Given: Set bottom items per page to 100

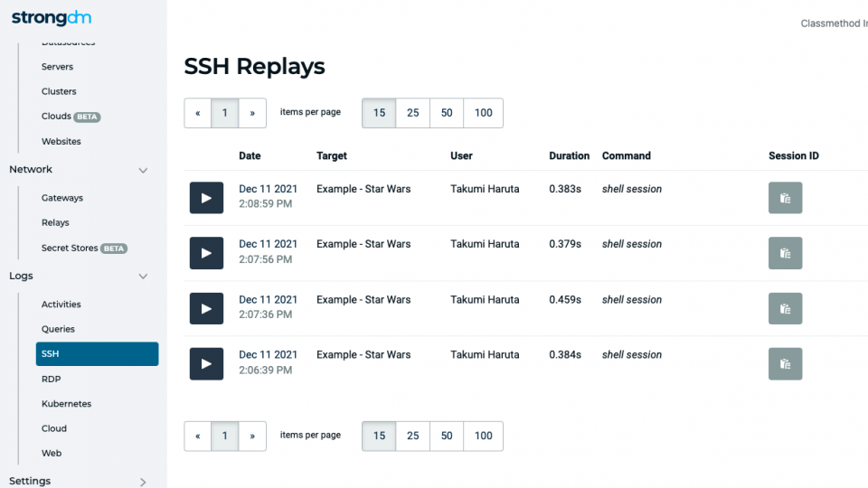Looking at the screenshot, I should tap(483, 436).
